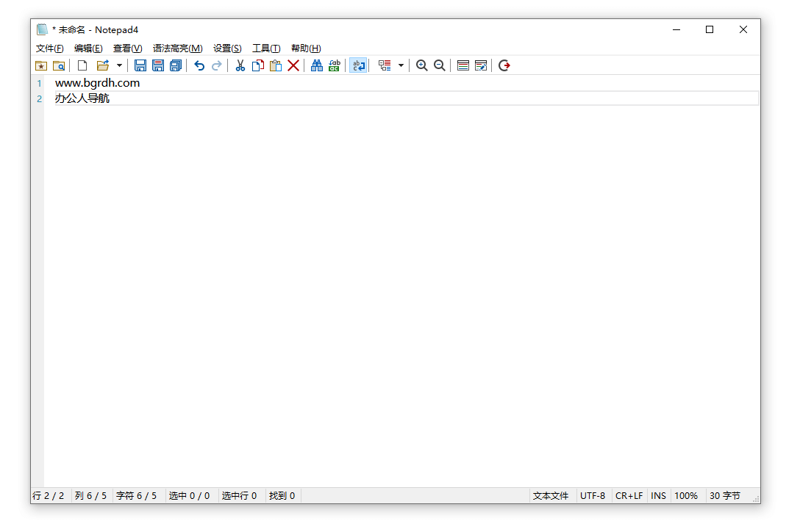The image size is (800, 532).
Task: Expand the Open file dropdown arrow
Action: (118, 65)
